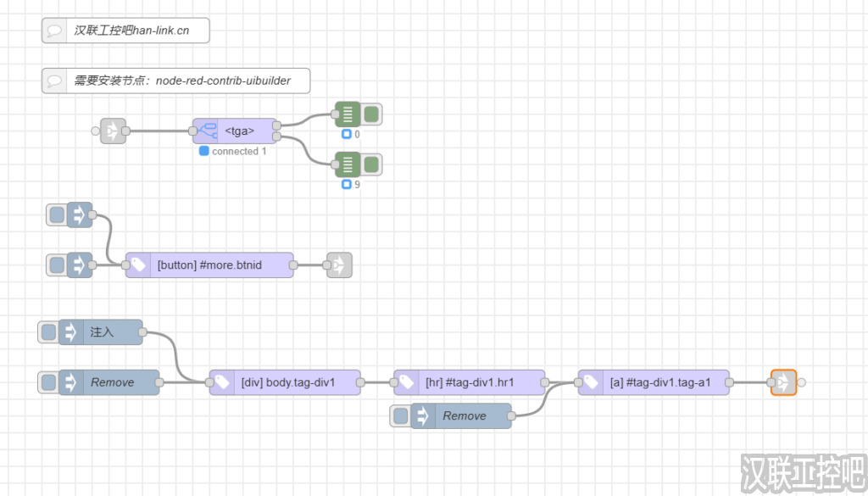Trigger the Remove inject wired to [a] #tag-div1.tag-a1
Screen dimensions: 868x496
(400, 415)
